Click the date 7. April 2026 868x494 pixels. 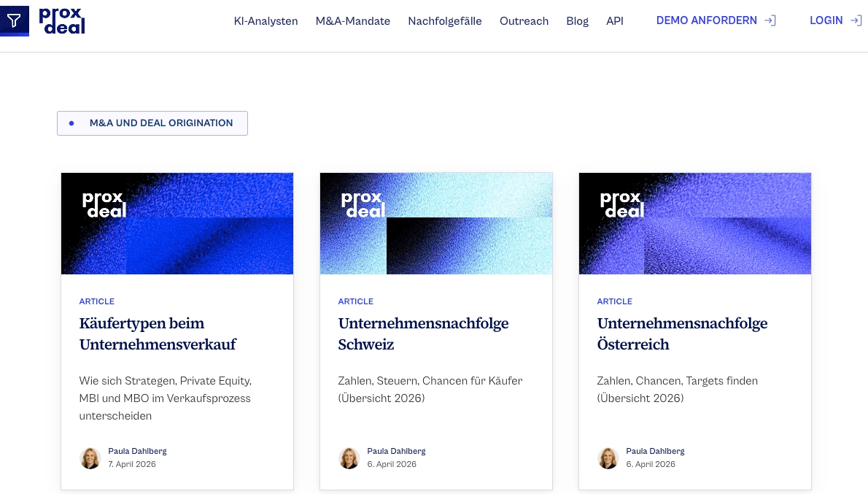coord(132,464)
